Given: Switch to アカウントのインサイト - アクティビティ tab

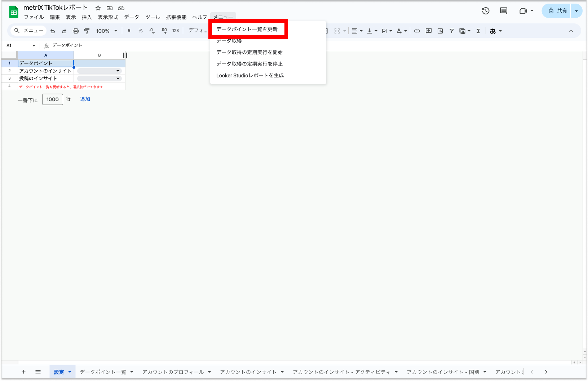Looking at the screenshot, I should pyautogui.click(x=341, y=372).
